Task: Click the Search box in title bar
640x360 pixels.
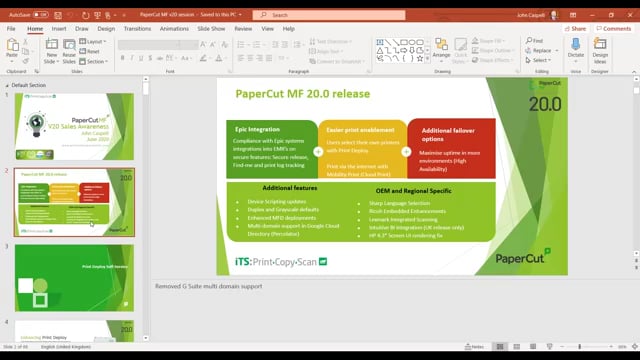Action: click(329, 15)
